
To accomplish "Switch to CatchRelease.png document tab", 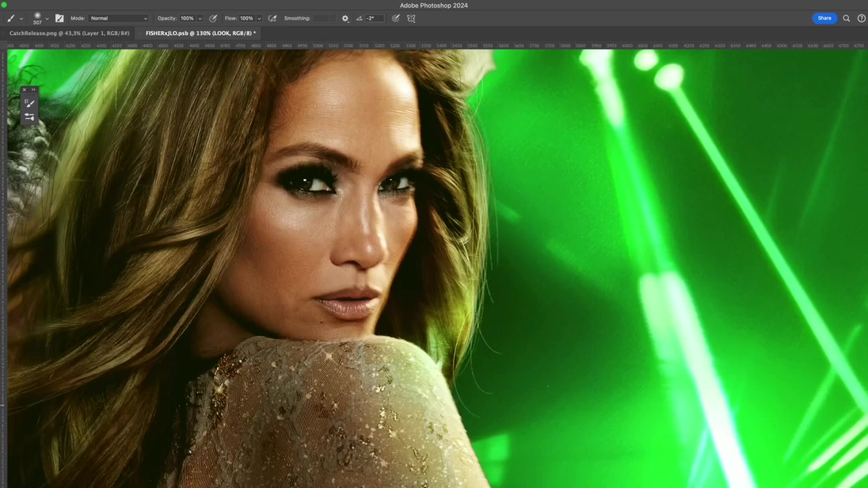I will 69,33.
